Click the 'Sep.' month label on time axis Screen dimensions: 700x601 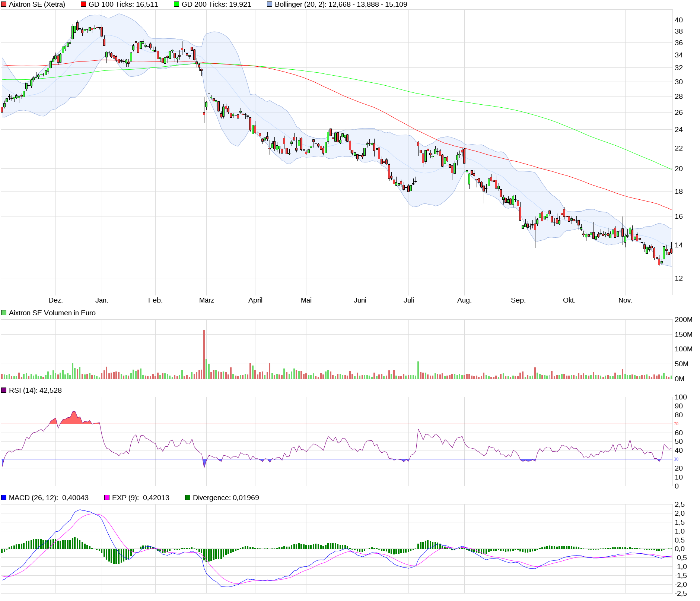518,300
